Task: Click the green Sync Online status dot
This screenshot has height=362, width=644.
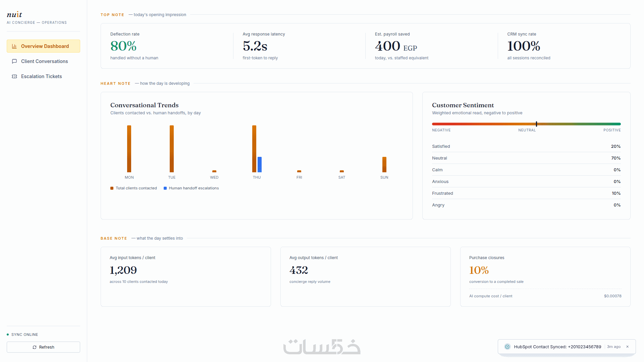Action: pos(8,335)
